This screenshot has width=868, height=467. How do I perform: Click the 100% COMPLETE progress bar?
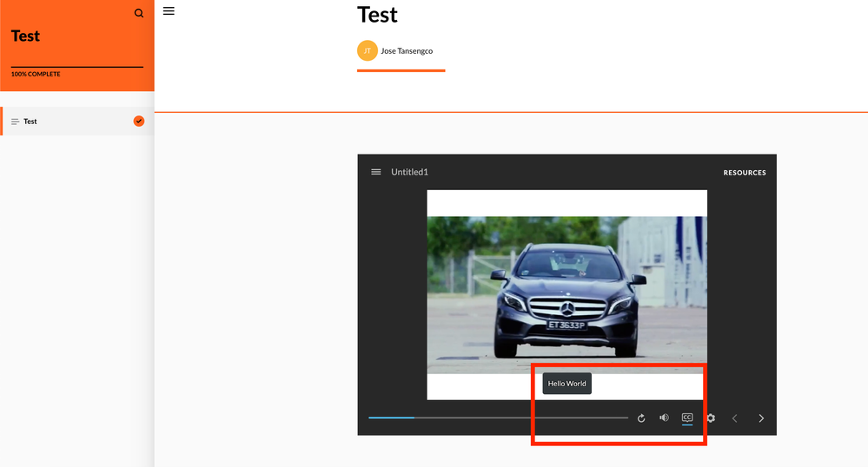coord(77,67)
